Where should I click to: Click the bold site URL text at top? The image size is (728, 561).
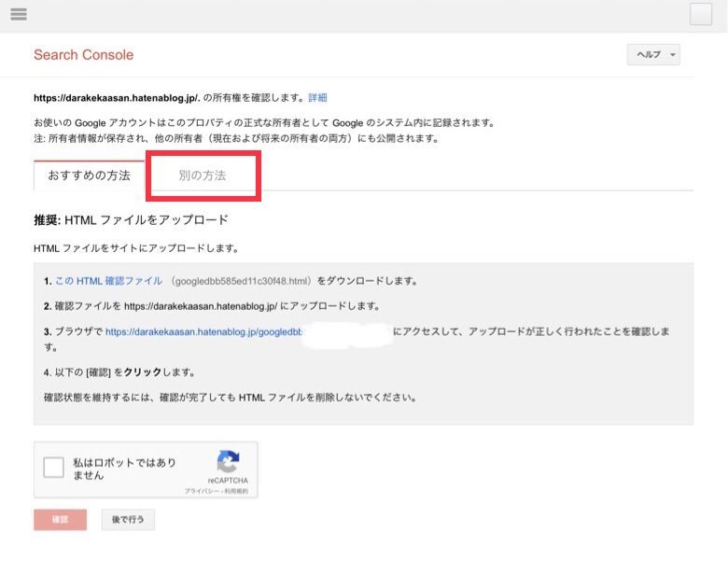[117, 98]
